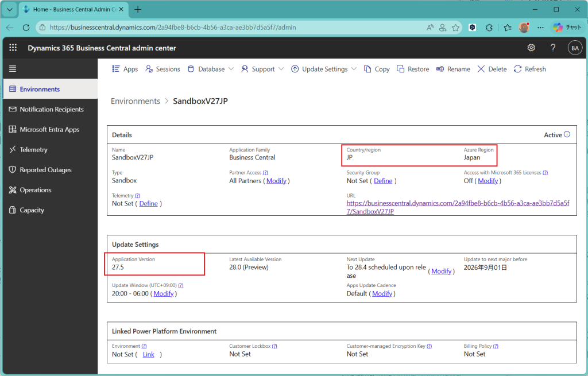Open the admin center settings gear
588x376 pixels.
pos(531,48)
